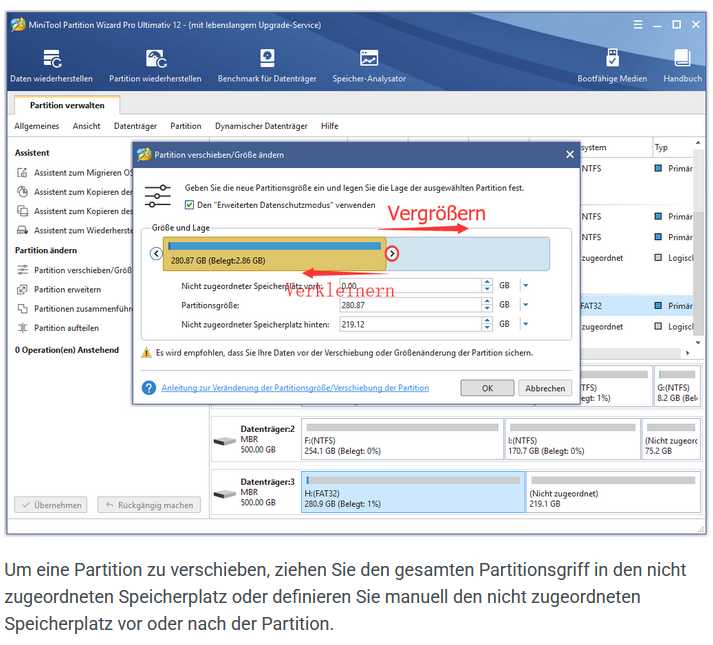
Task: Open the Hilfe menu
Action: click(x=330, y=126)
